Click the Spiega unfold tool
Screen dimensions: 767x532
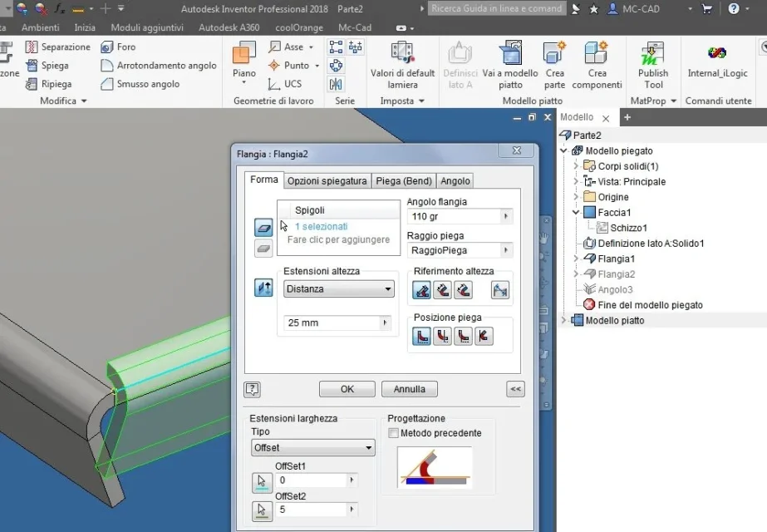click(x=47, y=66)
